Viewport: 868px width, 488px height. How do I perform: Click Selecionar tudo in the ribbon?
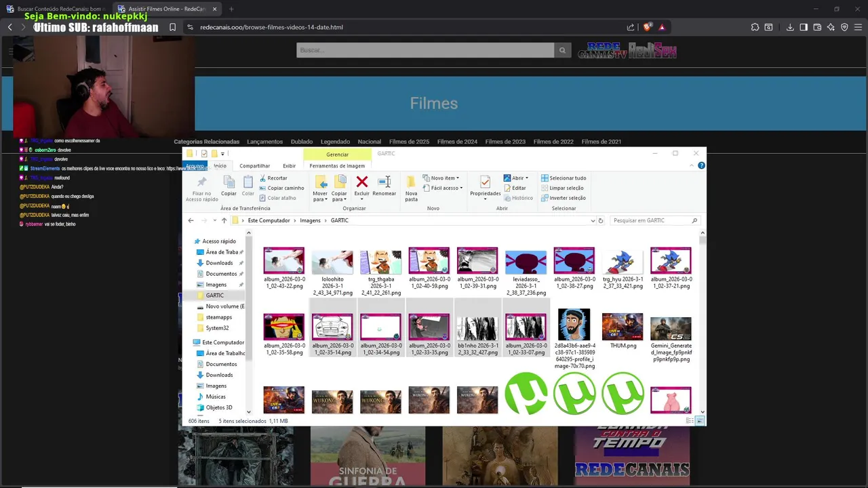564,178
